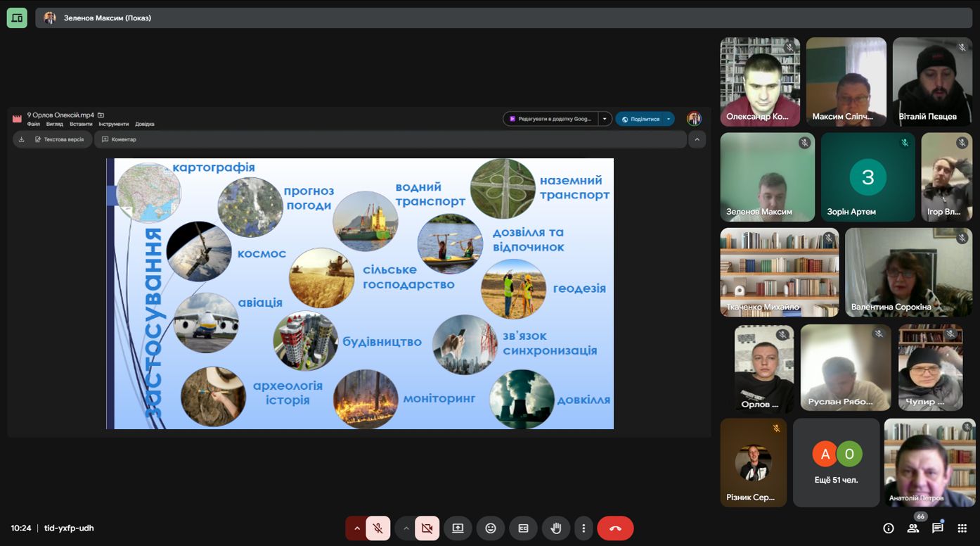Select the 'Ещё 51 чел.' participants tile
The width and height of the screenshot is (980, 546).
pos(837,463)
